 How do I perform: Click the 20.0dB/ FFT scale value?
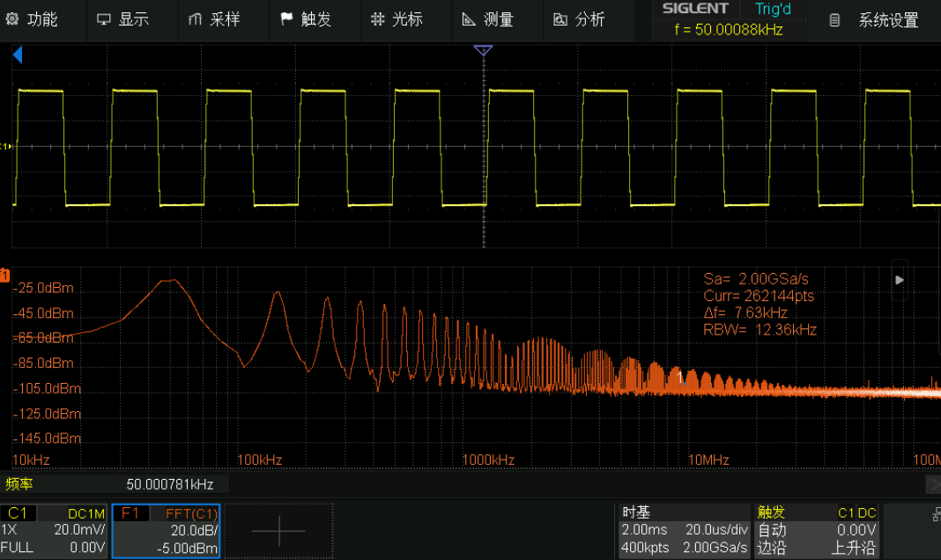(194, 531)
